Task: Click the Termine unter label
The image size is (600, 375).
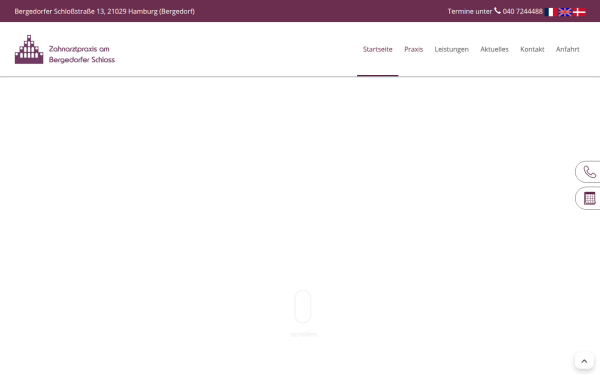Action: pos(470,11)
